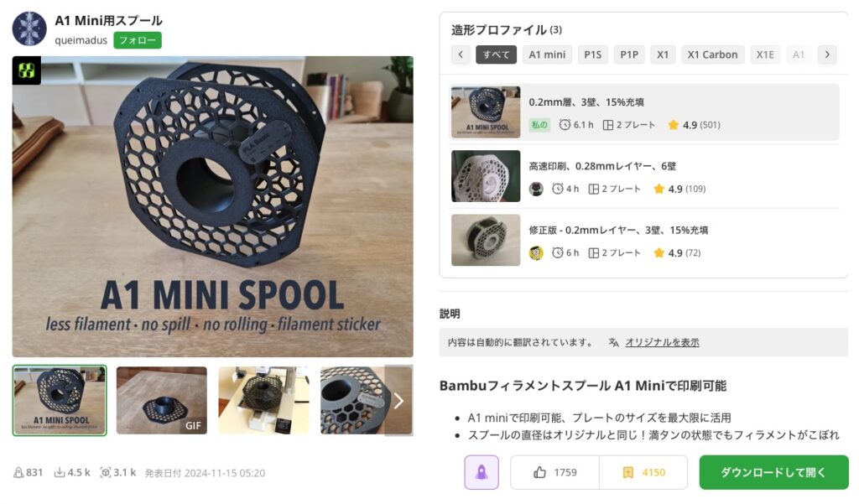Open the オリジナルを表示 link
859x504 pixels.
point(662,342)
